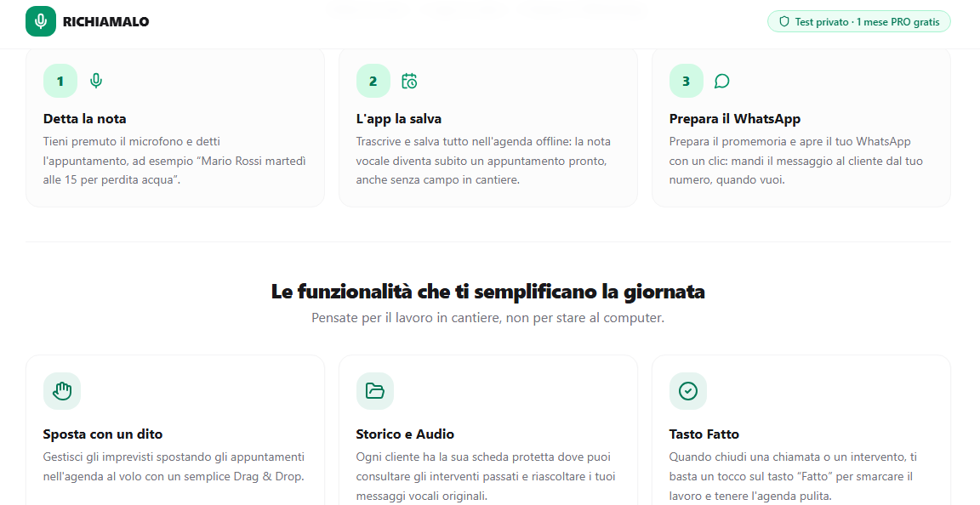Click the 'Pensate per il lavoro in cantiere' subtitle
The height and width of the screenshot is (505, 980).
click(x=488, y=318)
